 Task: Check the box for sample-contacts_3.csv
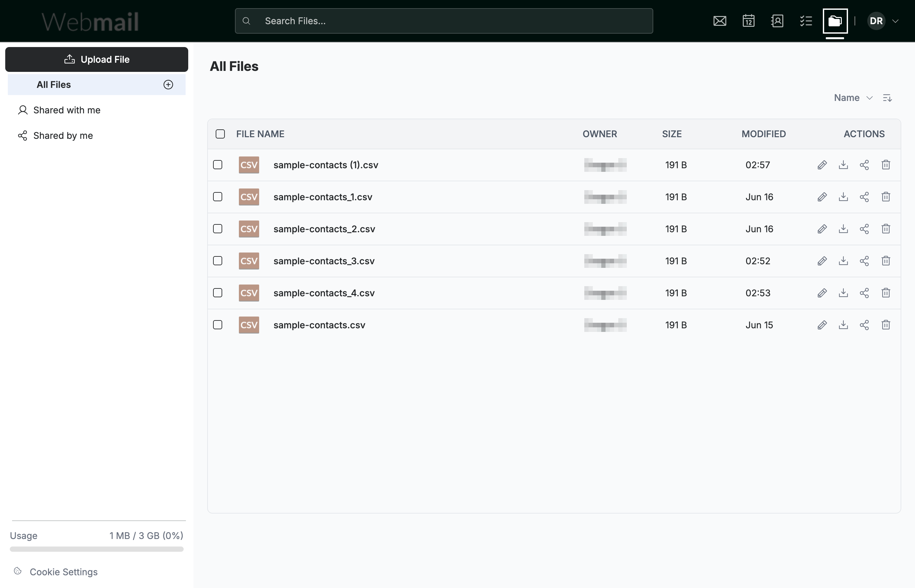(218, 261)
